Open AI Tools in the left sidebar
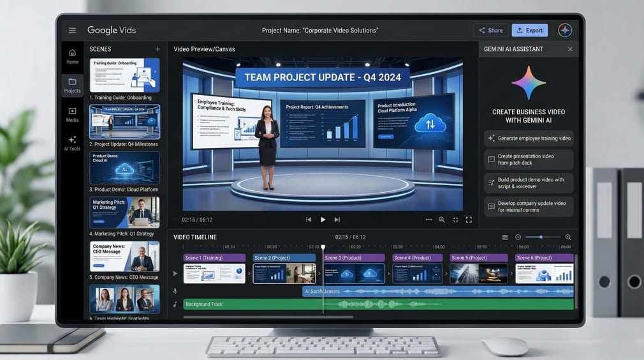Screen dimensions: 644x360 (72, 142)
